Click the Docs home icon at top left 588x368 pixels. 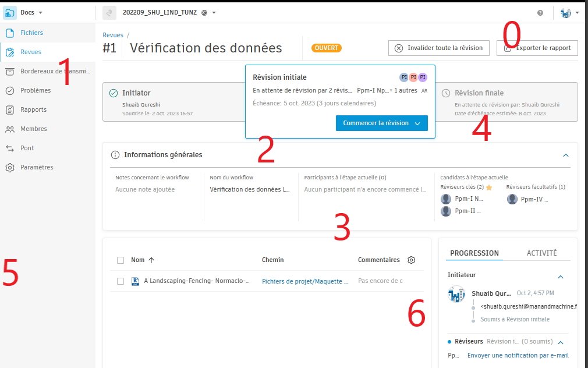click(9, 12)
